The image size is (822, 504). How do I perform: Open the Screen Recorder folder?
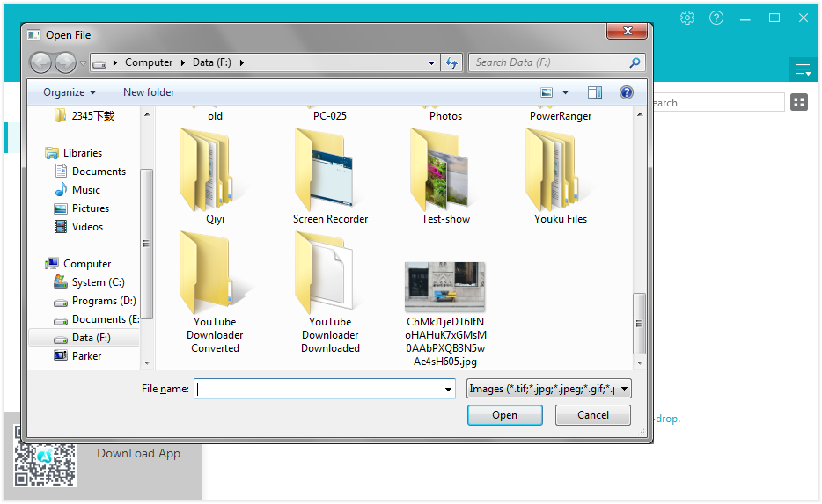click(x=330, y=177)
